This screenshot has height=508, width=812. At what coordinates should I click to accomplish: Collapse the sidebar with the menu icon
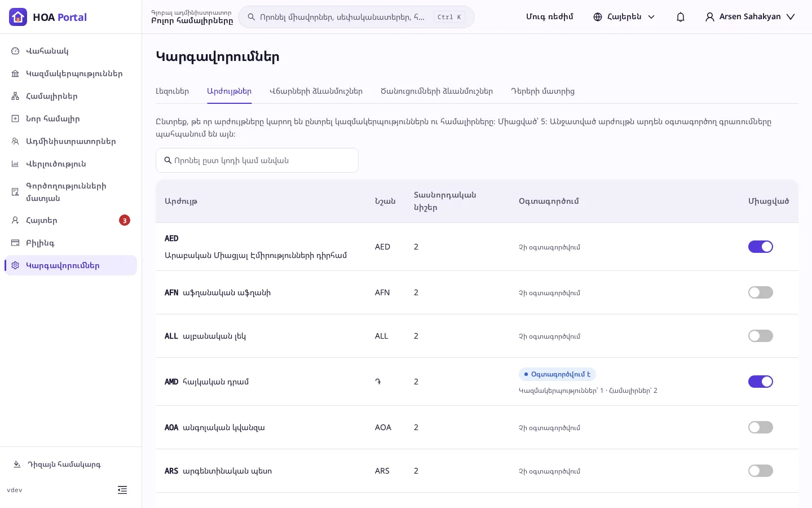(122, 490)
